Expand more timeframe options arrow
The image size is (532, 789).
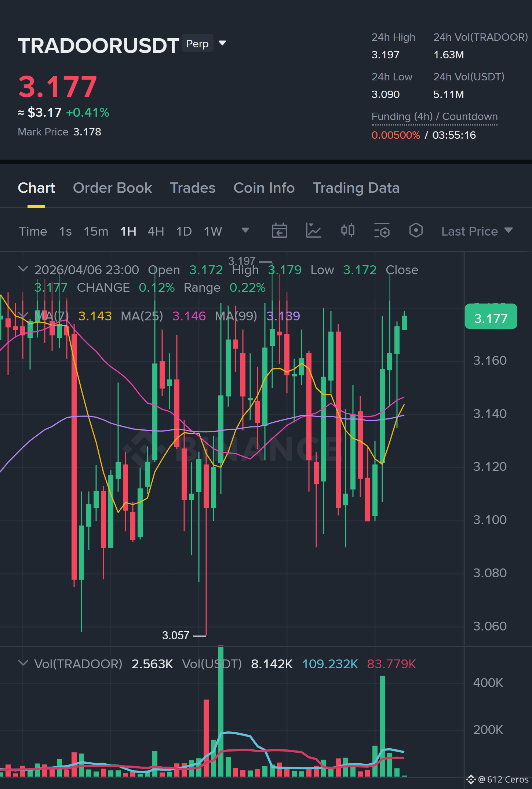click(245, 230)
